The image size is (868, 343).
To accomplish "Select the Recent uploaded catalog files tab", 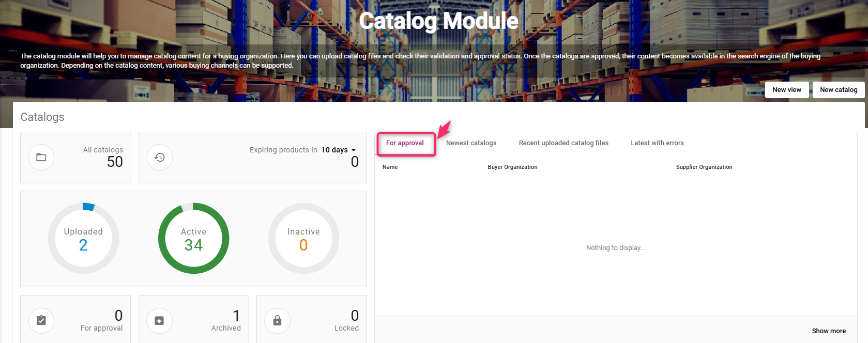I will pos(564,143).
